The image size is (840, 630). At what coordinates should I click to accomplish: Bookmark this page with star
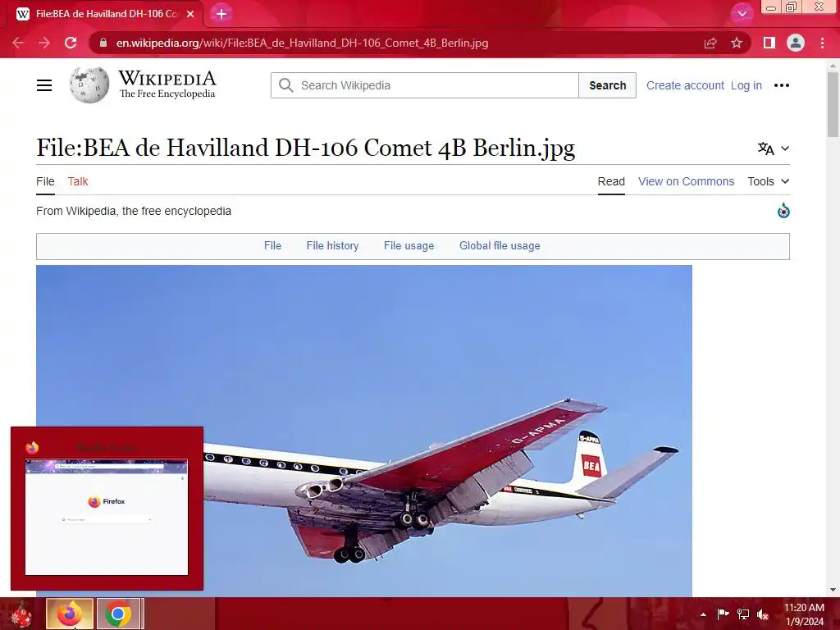pyautogui.click(x=737, y=43)
